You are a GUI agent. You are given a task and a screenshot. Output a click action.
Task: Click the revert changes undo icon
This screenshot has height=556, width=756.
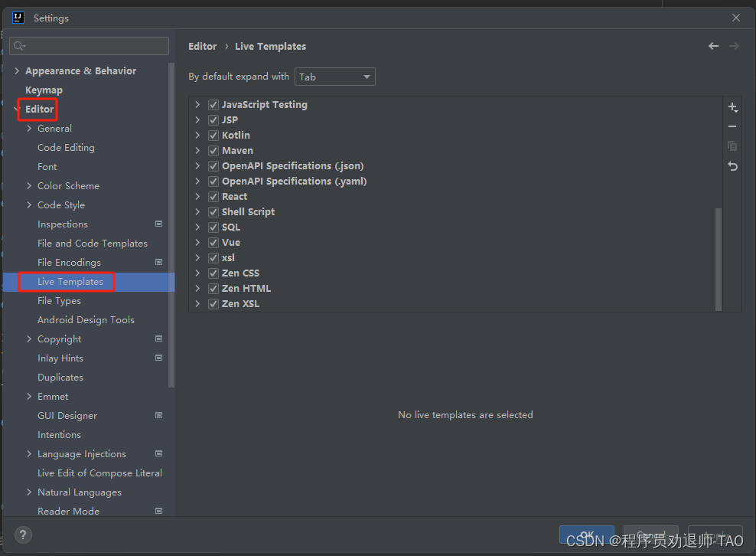point(733,166)
